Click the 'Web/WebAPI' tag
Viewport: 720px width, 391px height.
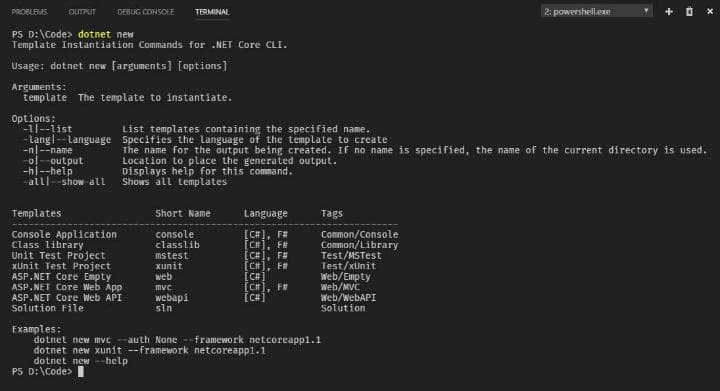point(349,298)
